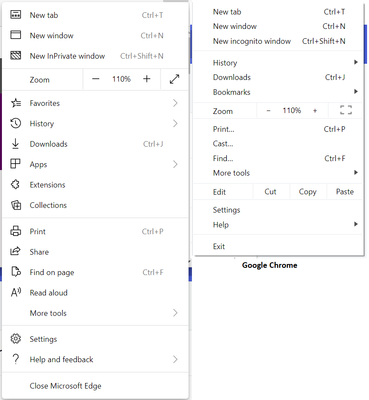Click the 110% zoom value in Edge
The height and width of the screenshot is (400, 369).
tap(121, 79)
